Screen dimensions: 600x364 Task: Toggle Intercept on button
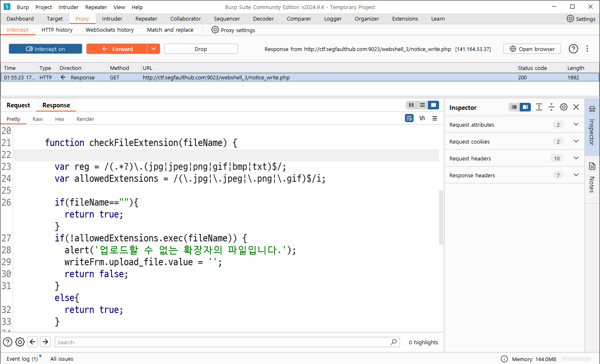(x=45, y=49)
